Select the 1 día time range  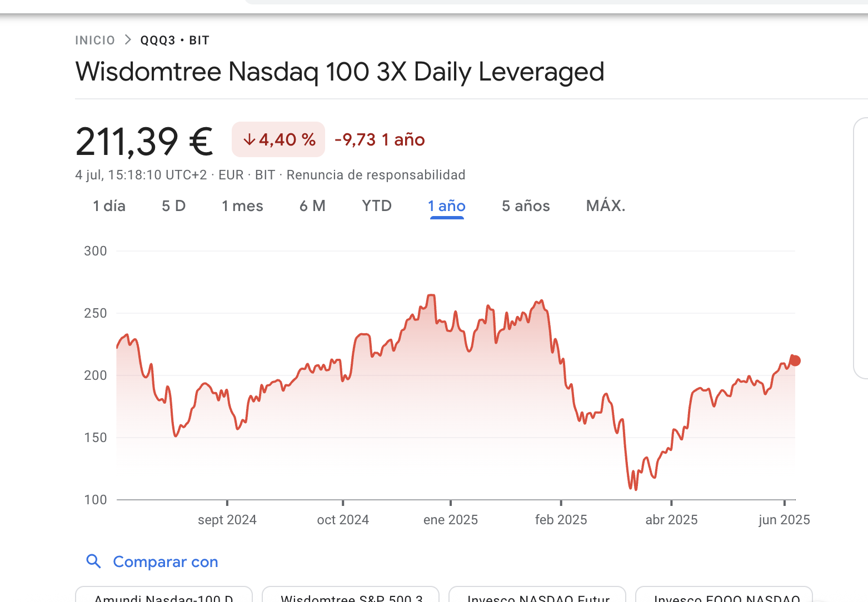tap(109, 206)
